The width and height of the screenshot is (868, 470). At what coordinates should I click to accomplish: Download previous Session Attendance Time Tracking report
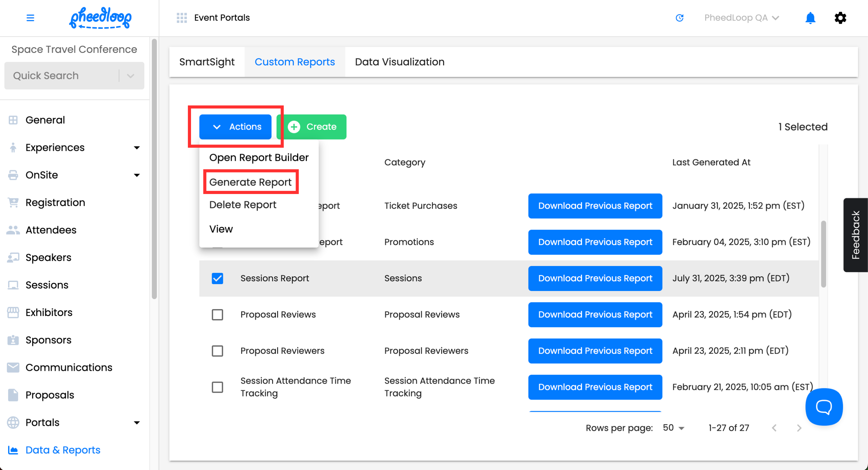point(595,387)
